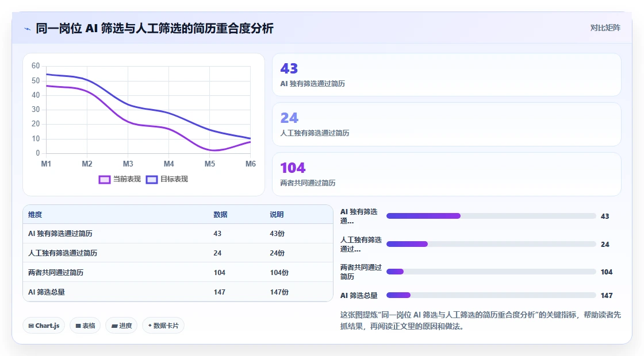Click the 进度 tag chip
The image size is (644, 356).
[x=121, y=326]
